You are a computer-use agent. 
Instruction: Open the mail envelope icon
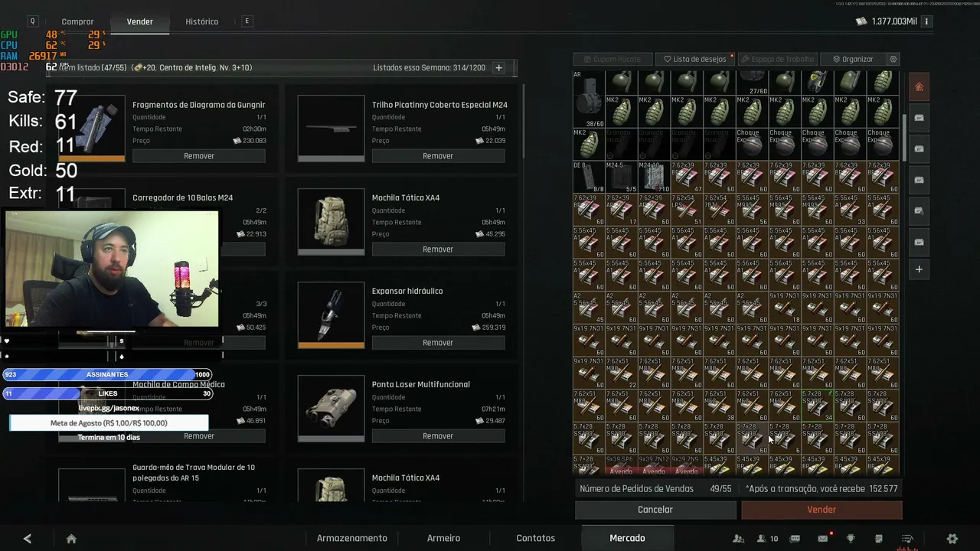point(823,539)
